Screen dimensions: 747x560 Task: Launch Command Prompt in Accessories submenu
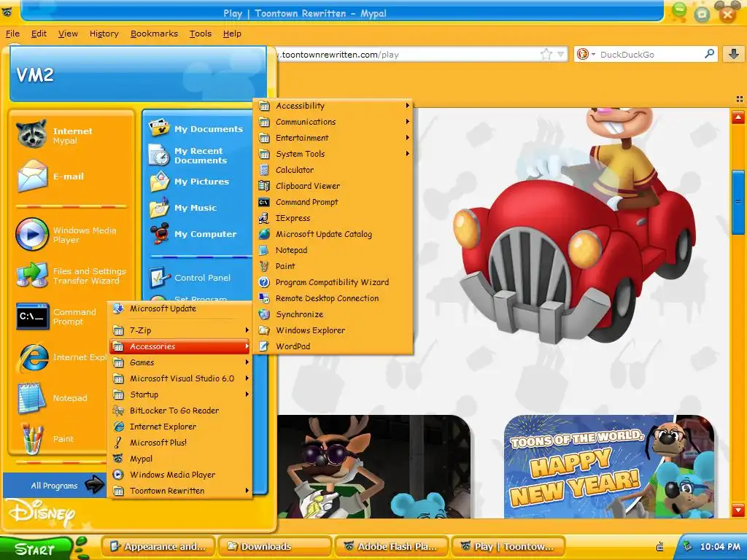pos(333,202)
